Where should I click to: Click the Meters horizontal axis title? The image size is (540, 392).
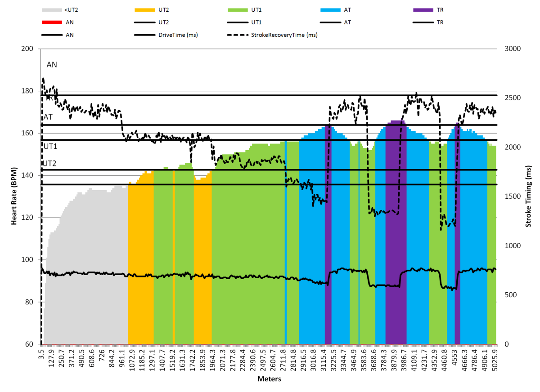point(269,379)
